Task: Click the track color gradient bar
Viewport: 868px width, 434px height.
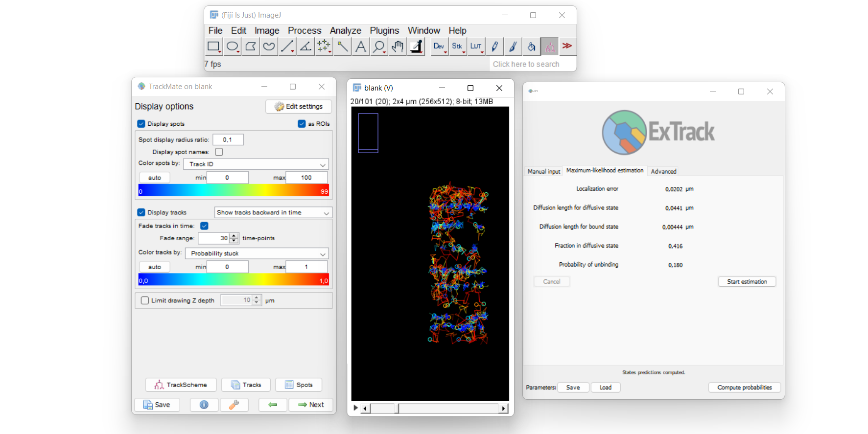Action: (234, 280)
